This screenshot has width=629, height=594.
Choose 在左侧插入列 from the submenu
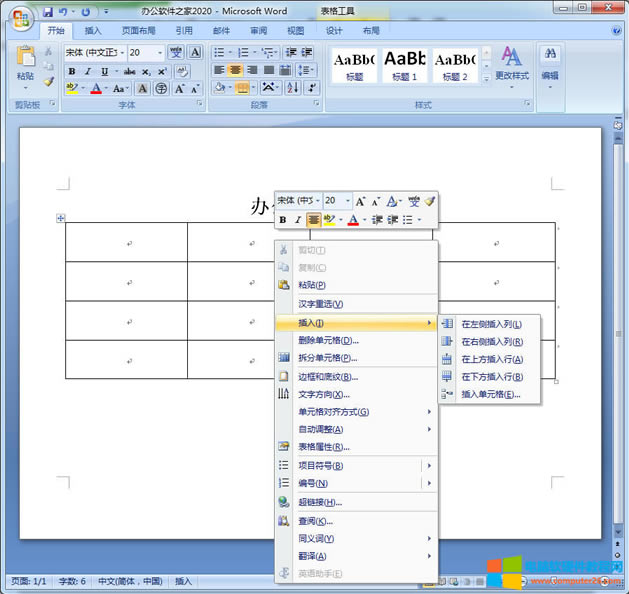492,324
